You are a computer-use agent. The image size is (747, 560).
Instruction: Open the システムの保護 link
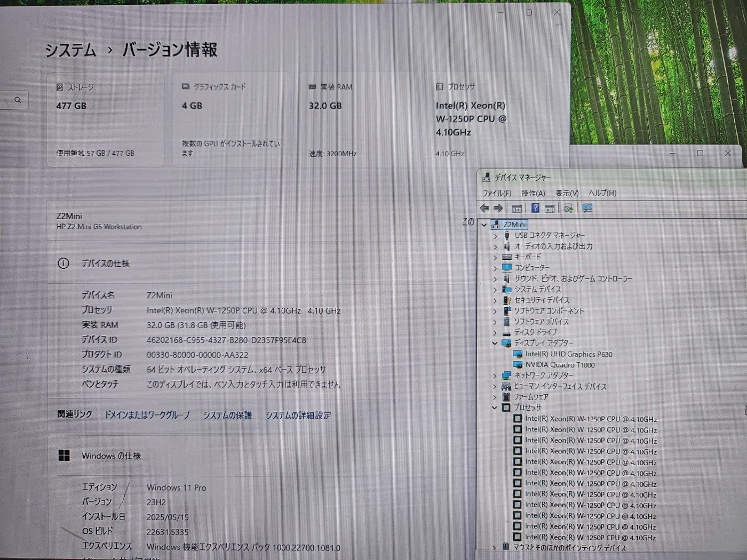coord(228,415)
